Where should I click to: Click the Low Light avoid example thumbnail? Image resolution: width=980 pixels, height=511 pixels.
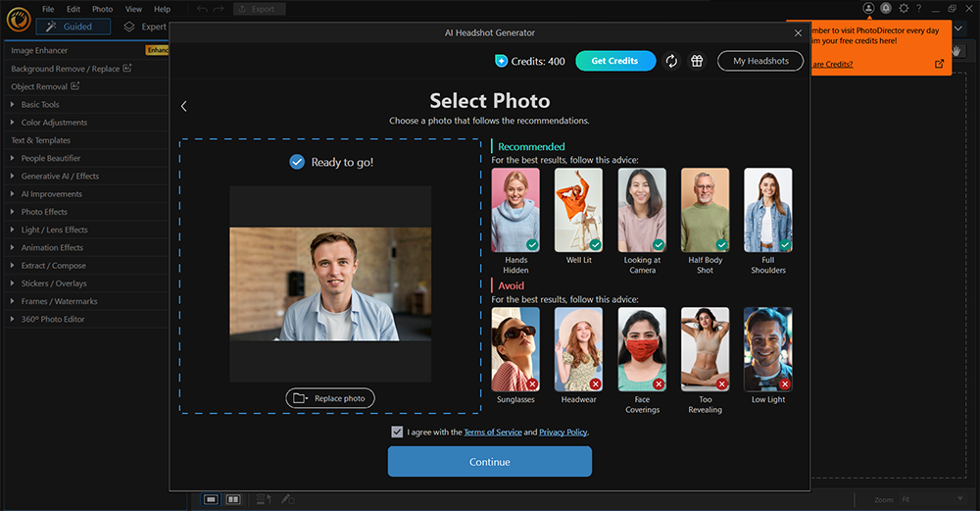(x=768, y=349)
